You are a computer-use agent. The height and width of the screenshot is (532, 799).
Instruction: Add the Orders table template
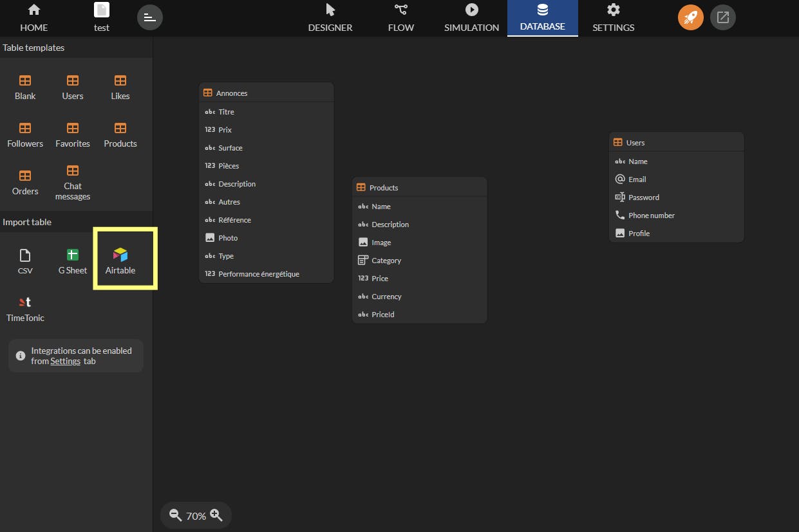(25, 182)
